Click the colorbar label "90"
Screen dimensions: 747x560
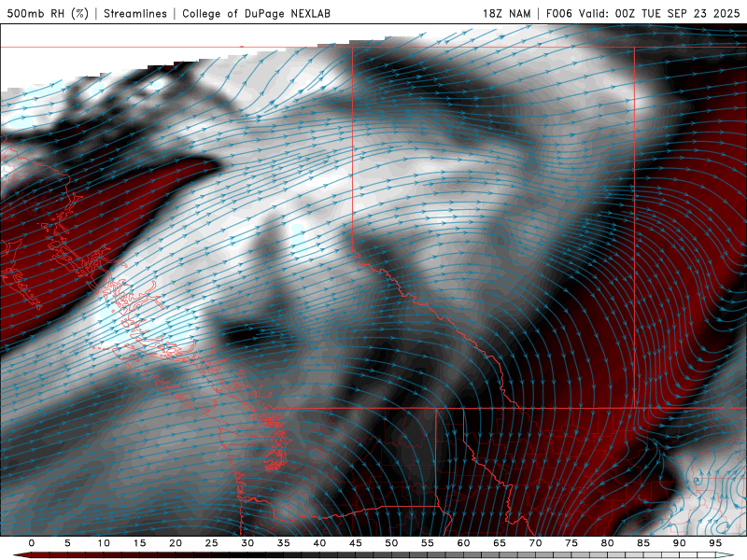pos(679,543)
